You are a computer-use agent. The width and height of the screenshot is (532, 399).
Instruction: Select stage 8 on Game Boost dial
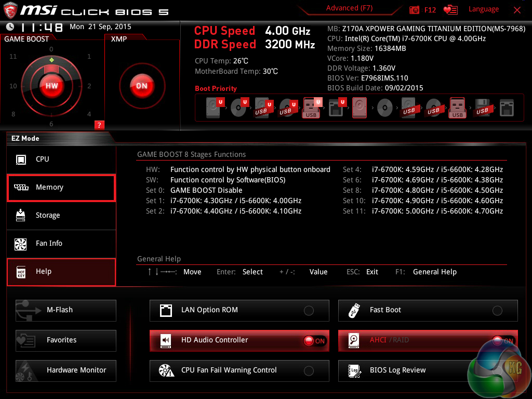(13, 114)
